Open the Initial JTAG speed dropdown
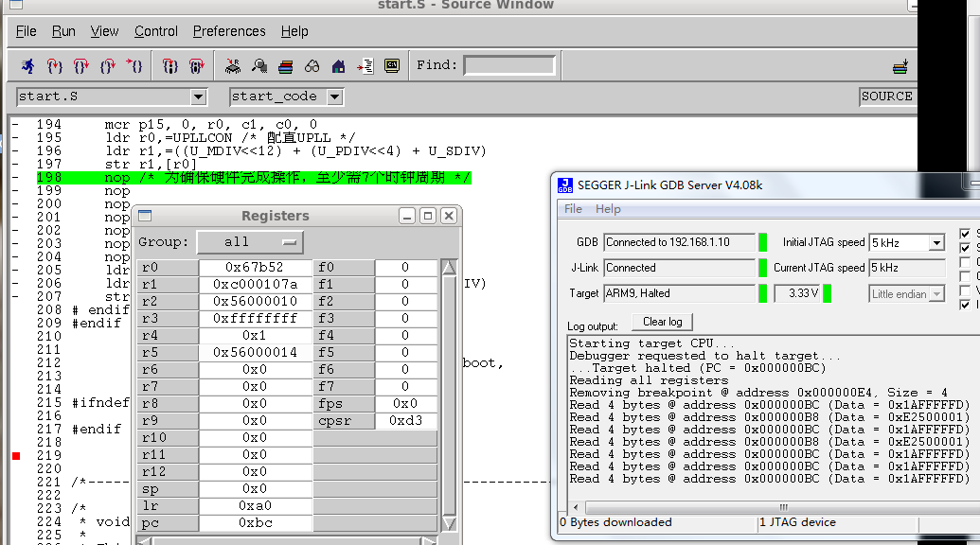Screen dimensions: 980x545 [936, 242]
